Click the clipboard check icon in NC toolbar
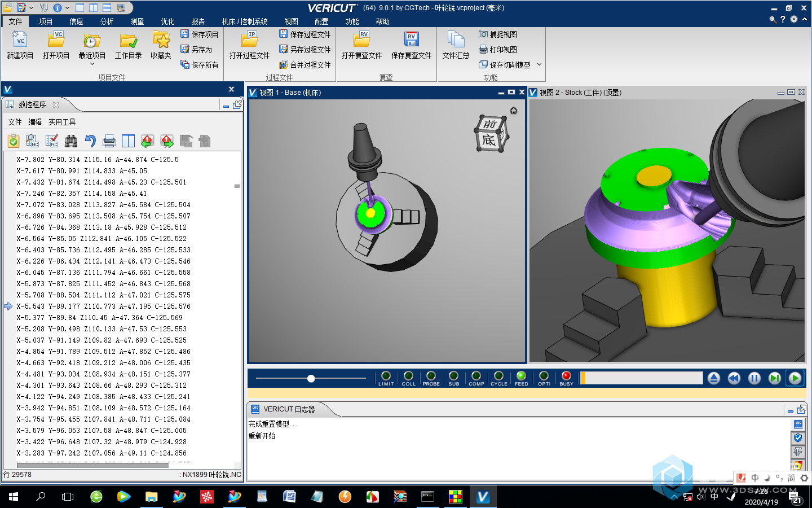The image size is (812, 508). tap(14, 141)
